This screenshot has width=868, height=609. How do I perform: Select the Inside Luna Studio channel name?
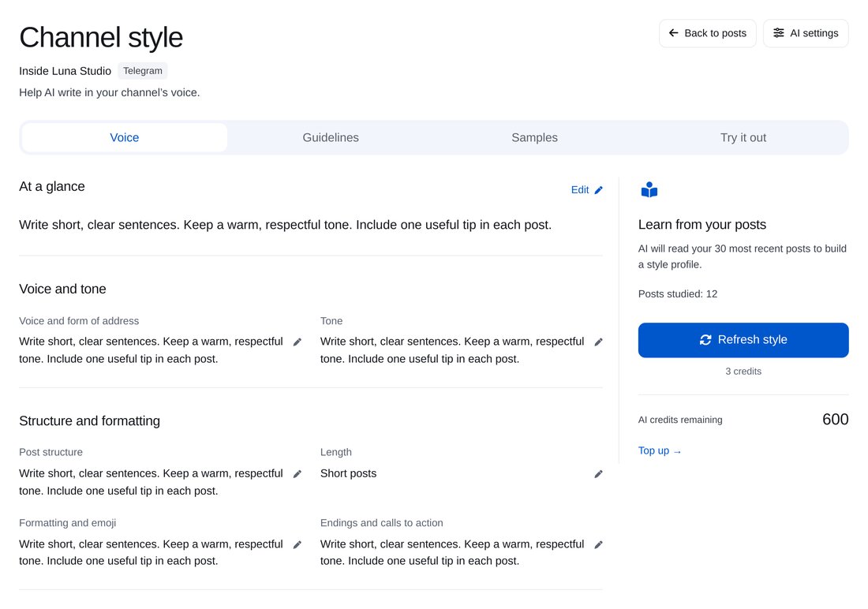click(x=65, y=71)
